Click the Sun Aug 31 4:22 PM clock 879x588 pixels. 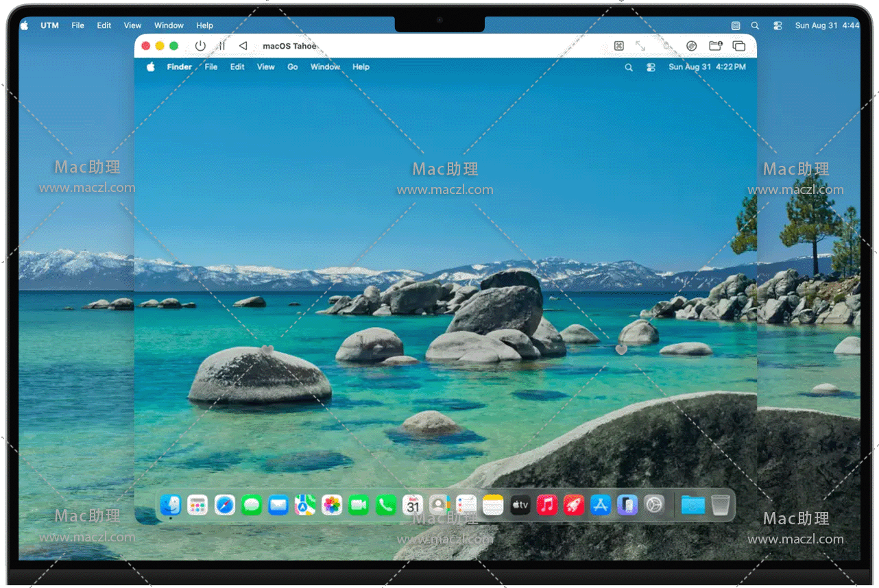(707, 67)
